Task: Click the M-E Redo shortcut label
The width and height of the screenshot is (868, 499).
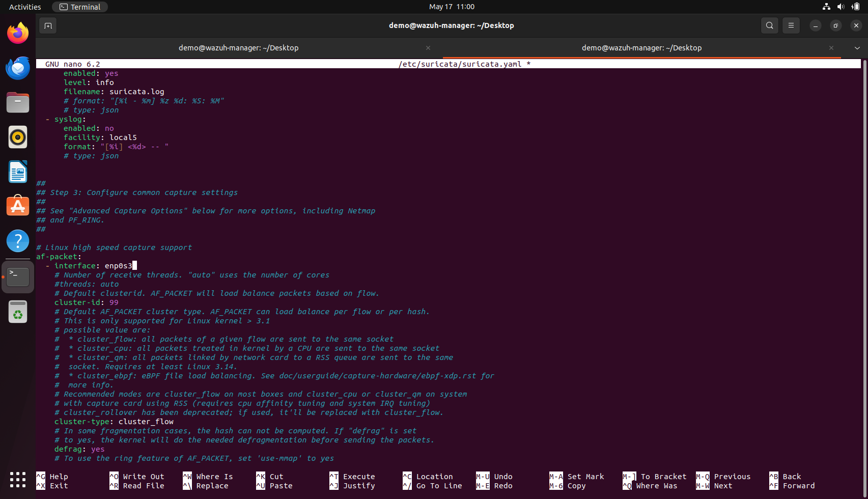Action: tap(494, 486)
